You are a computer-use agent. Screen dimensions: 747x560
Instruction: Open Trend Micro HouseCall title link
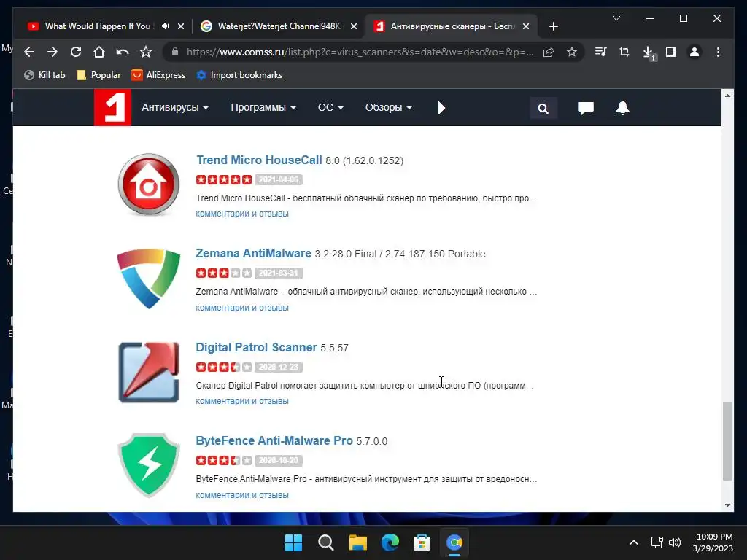click(259, 160)
